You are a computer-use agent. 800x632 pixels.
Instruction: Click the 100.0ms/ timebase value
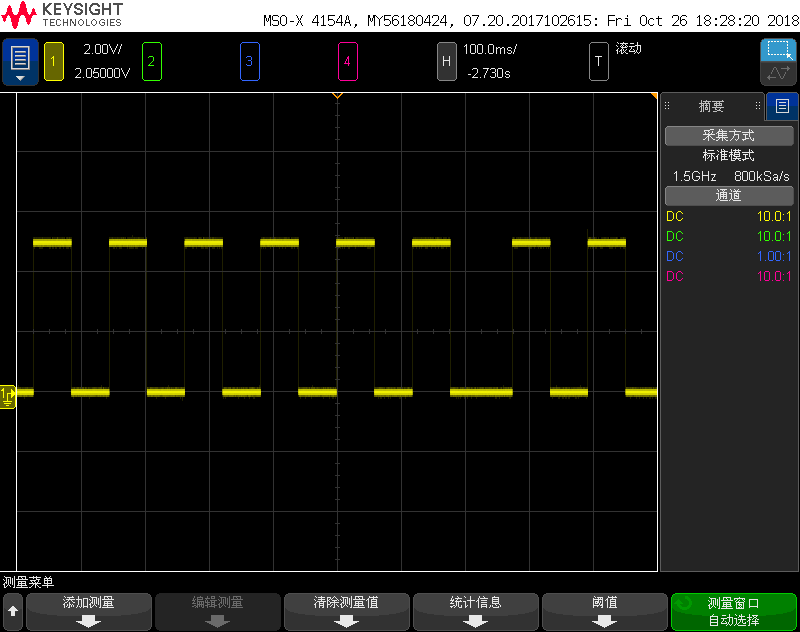[x=490, y=49]
